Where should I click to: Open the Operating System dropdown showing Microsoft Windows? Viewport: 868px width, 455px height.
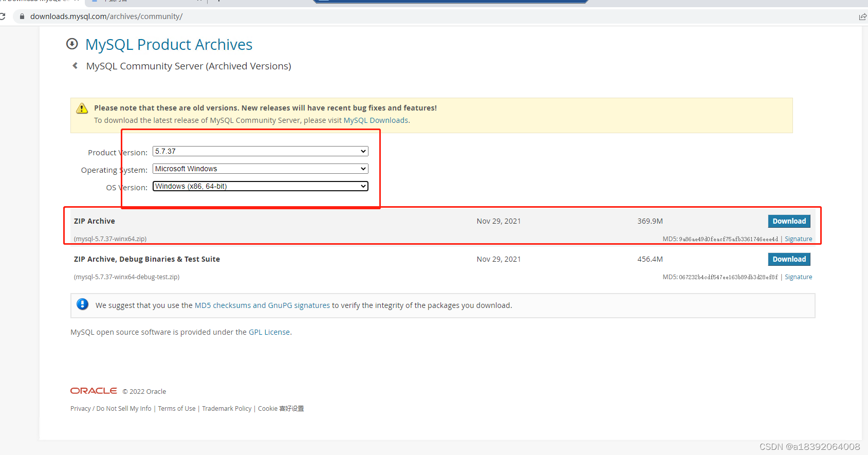pos(261,169)
